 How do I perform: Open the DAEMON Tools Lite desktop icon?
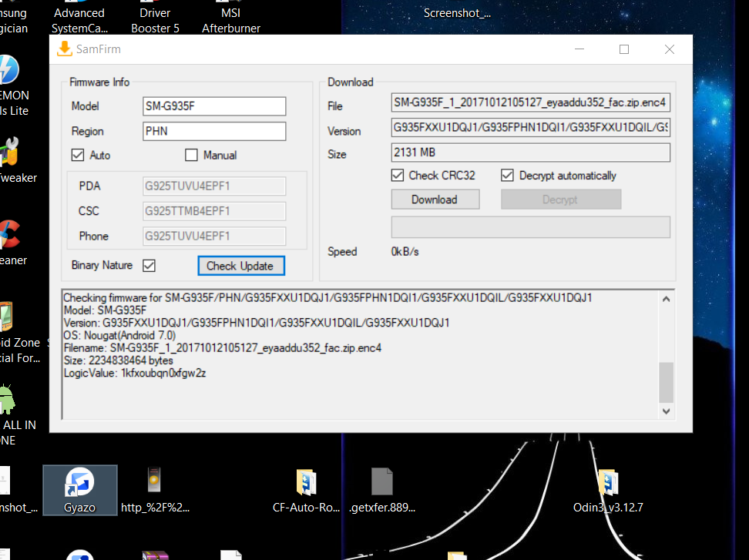click(x=13, y=86)
